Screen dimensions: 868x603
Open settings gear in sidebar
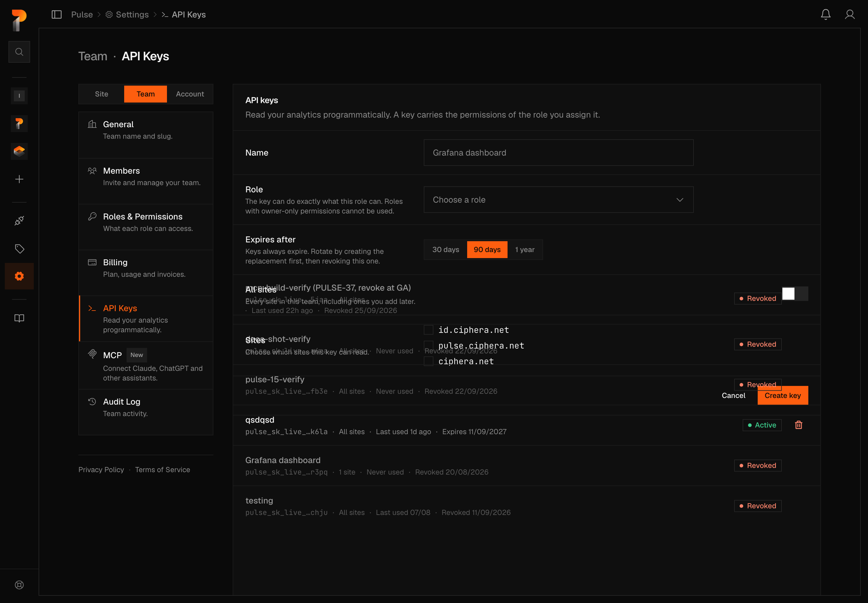19,276
